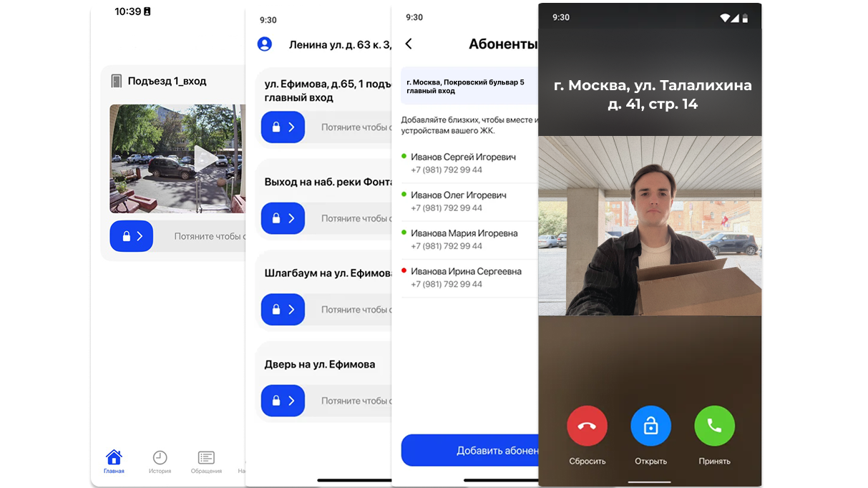Go back using arrow beside Абоненты
Screen dimensions: 868x488
(x=409, y=44)
